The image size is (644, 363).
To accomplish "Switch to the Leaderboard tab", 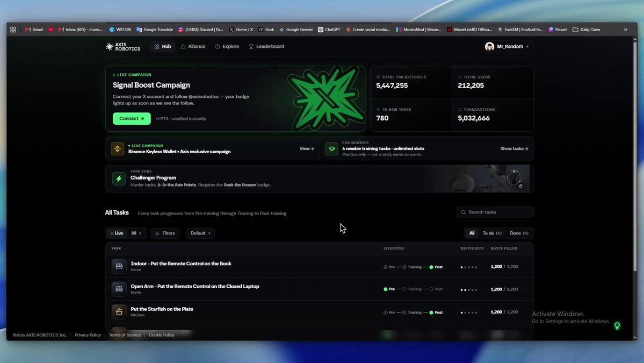I will (x=266, y=46).
